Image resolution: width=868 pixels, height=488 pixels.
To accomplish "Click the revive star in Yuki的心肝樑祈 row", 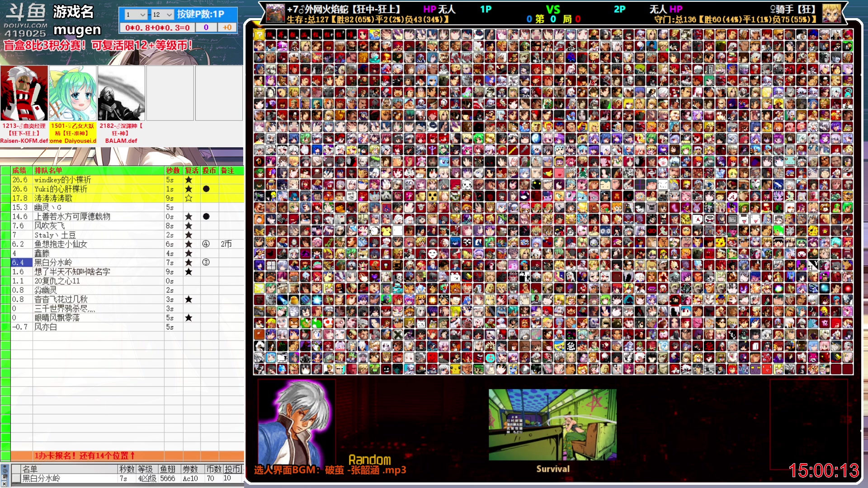I will 189,189.
